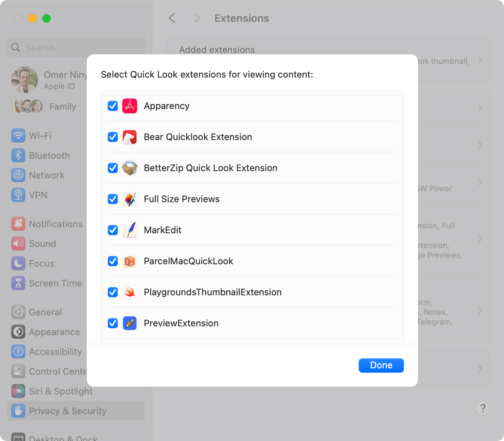Click the 'Apparency' extension name
Screen dimensions: 504x441
tap(167, 106)
